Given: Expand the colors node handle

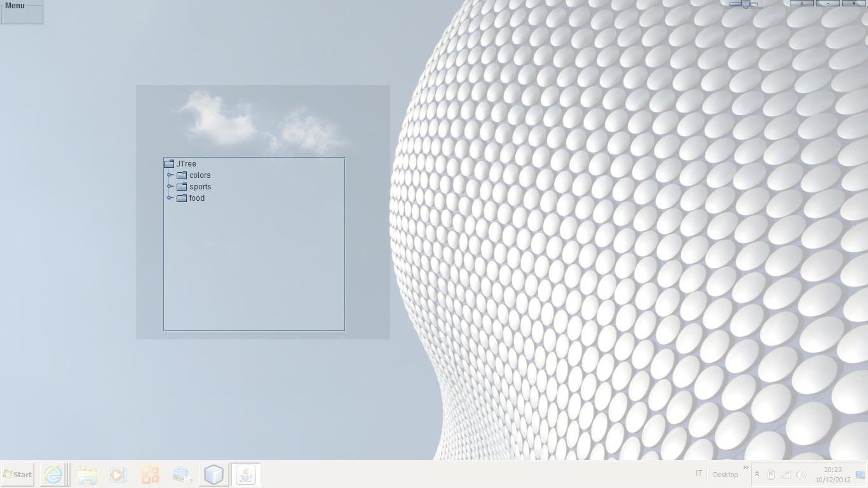Looking at the screenshot, I should [170, 175].
